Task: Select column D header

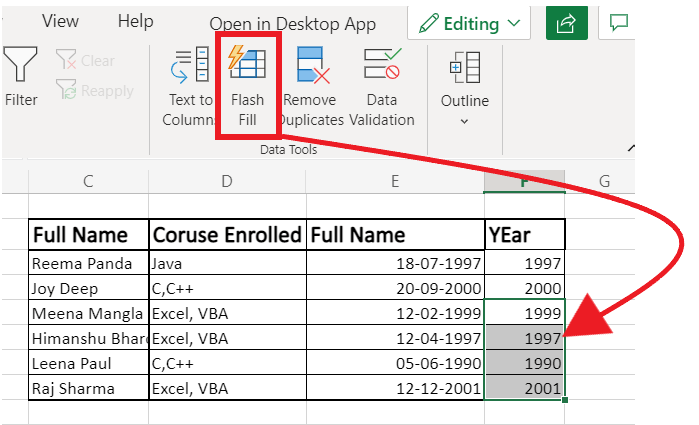Action: [227, 181]
